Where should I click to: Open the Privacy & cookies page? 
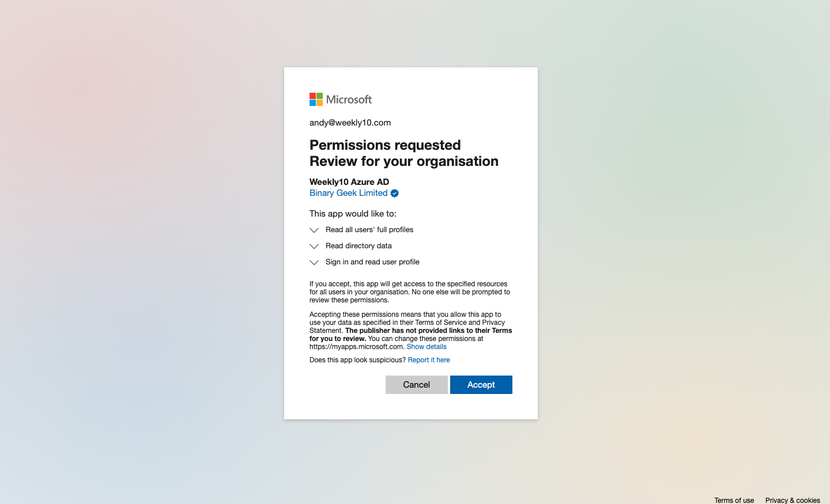coord(793,500)
